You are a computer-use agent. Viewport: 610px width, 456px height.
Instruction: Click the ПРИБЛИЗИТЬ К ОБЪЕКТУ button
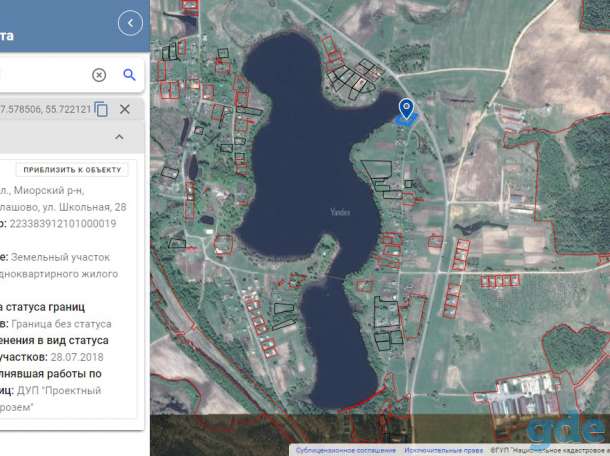coord(72,170)
